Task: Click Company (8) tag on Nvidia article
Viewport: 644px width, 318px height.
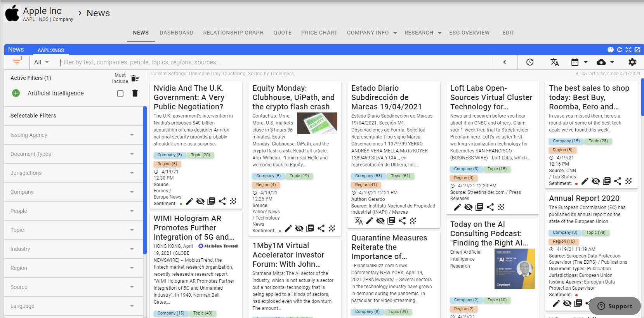Action: tap(170, 155)
